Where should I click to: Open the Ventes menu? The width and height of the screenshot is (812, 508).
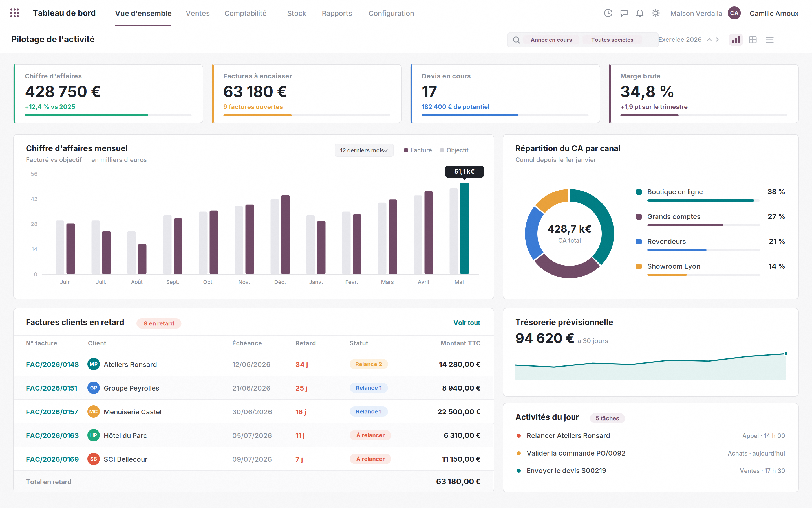[x=198, y=14]
